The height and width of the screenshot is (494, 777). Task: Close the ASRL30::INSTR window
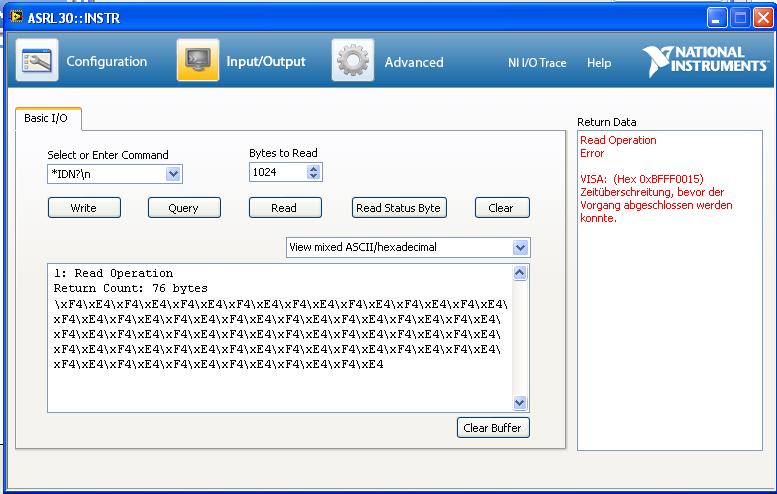[763, 18]
